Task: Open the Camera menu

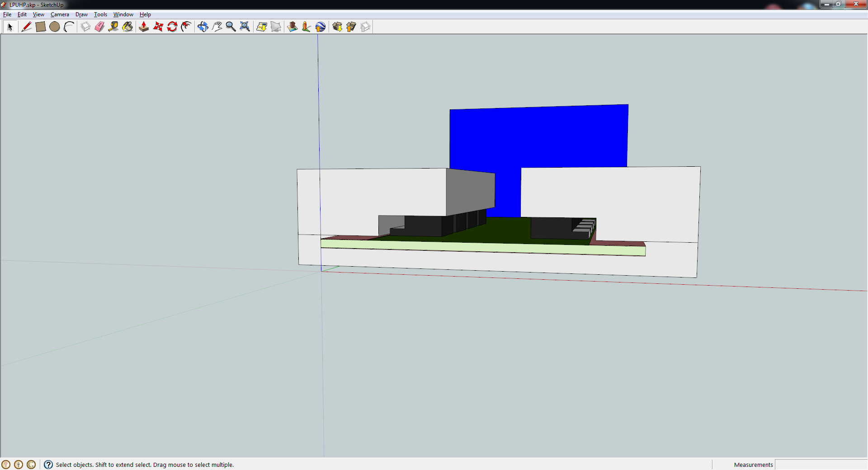Action: (60, 14)
